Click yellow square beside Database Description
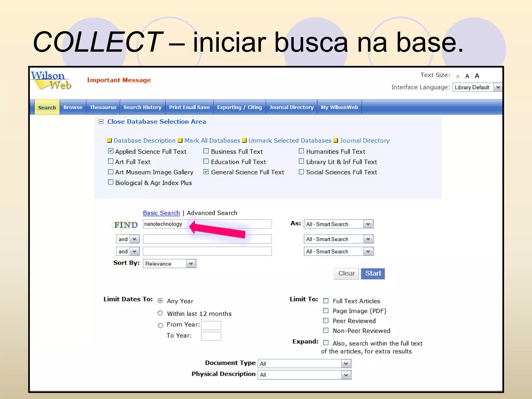The image size is (532, 399). click(109, 140)
